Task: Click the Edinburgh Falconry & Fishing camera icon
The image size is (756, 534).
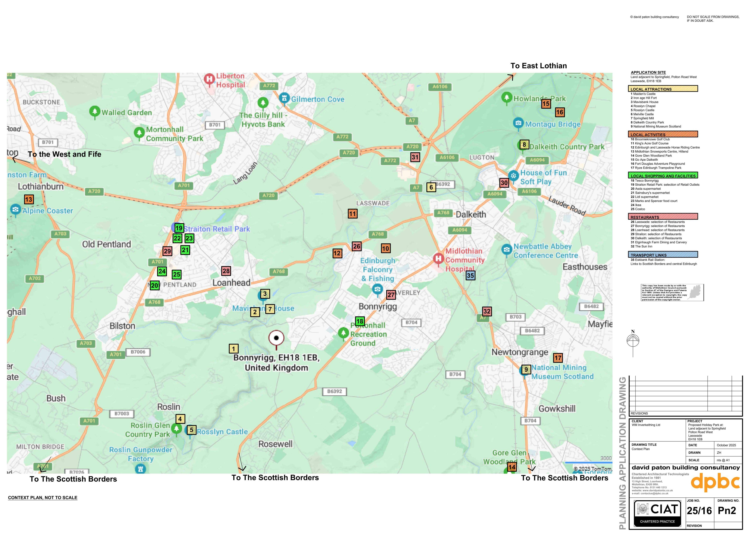Action: point(377,290)
